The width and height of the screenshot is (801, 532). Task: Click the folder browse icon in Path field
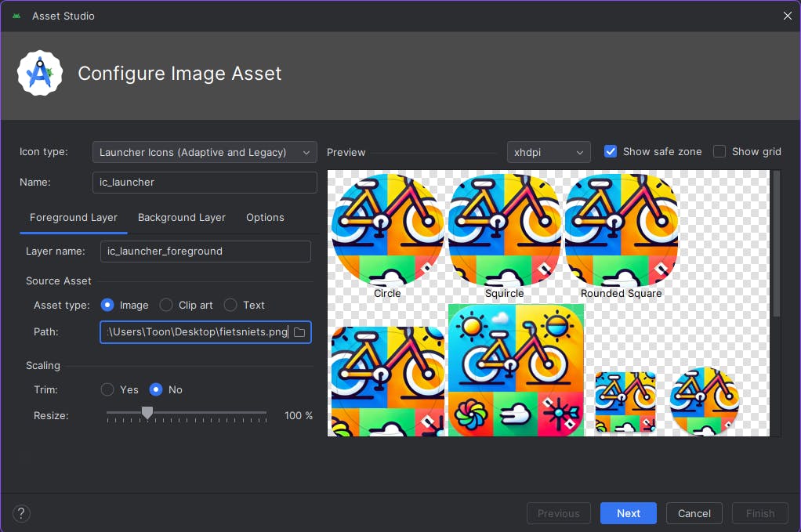point(299,332)
